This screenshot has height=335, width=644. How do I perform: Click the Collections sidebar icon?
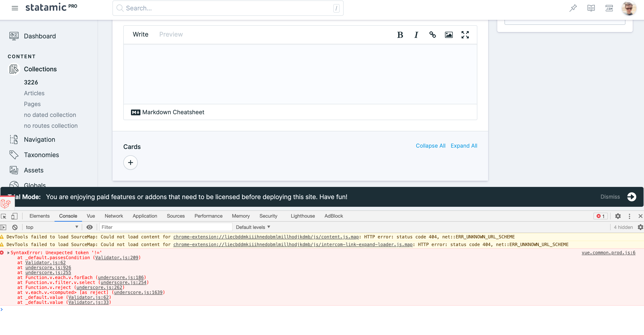(x=14, y=69)
